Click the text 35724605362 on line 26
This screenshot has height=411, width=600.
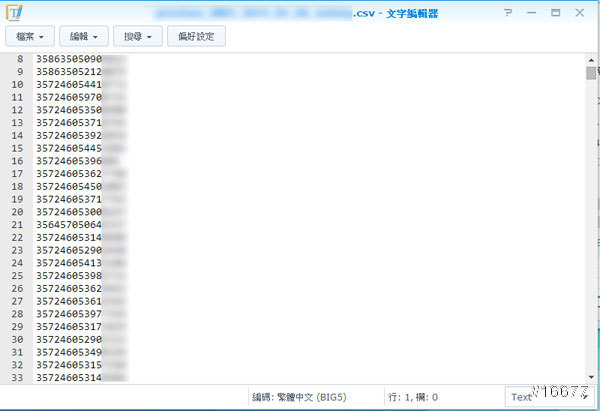pos(69,289)
